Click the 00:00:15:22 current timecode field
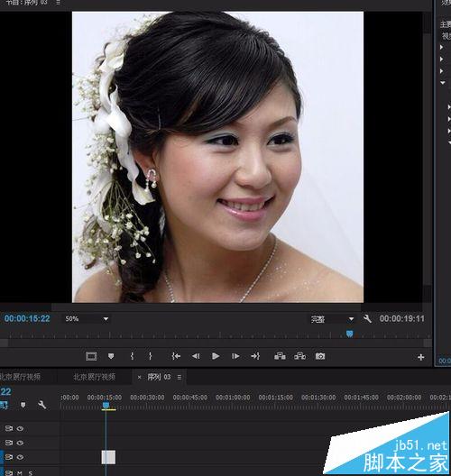This screenshot has height=476, width=451. tap(27, 319)
